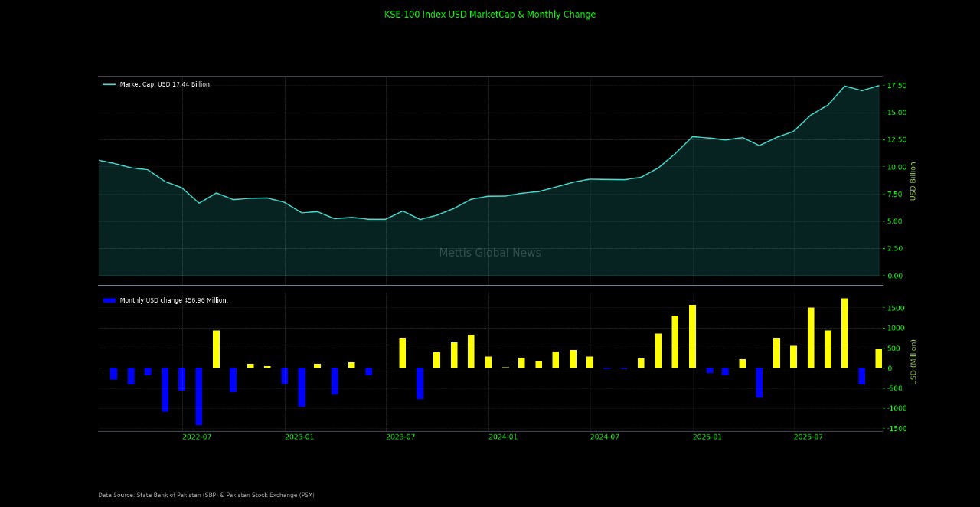Click the 2025-07 x-axis label
The image size is (980, 507).
[x=808, y=437]
